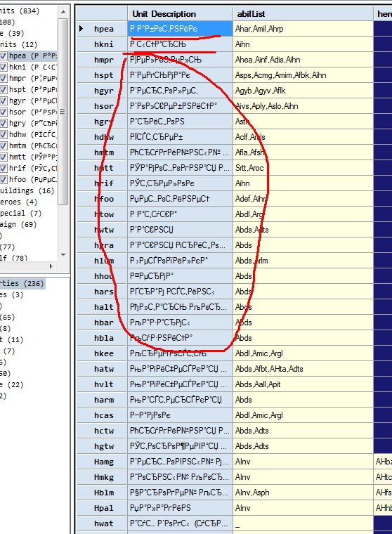Click the current row arrow indicator for hpea
The image size is (392, 534).
81,29
